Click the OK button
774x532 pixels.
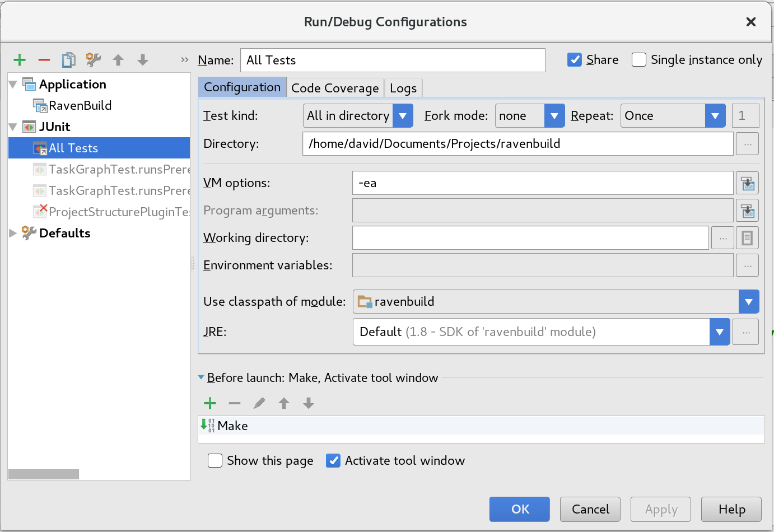(520, 510)
